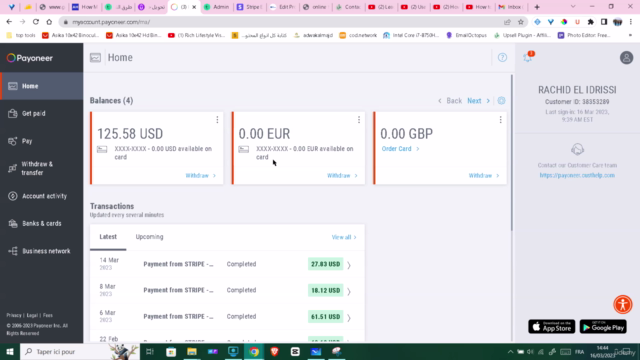Open Chrome from the taskbar
This screenshot has width=640, height=360.
(x=254, y=351)
